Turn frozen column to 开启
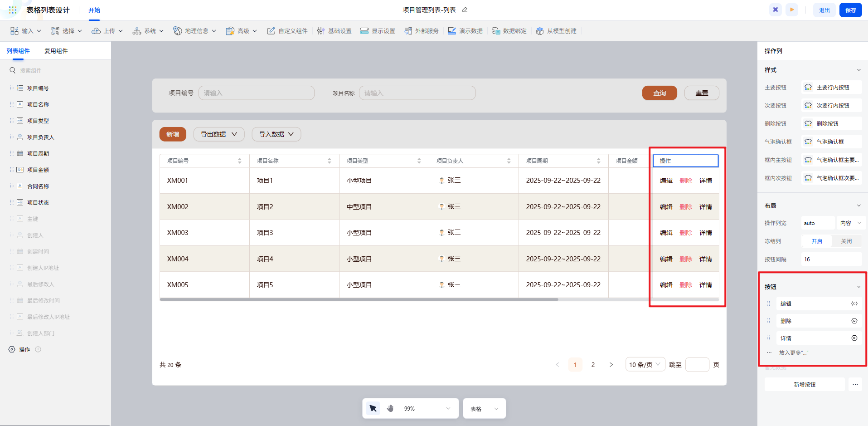Screen dimensions: 868x426 tap(817, 241)
